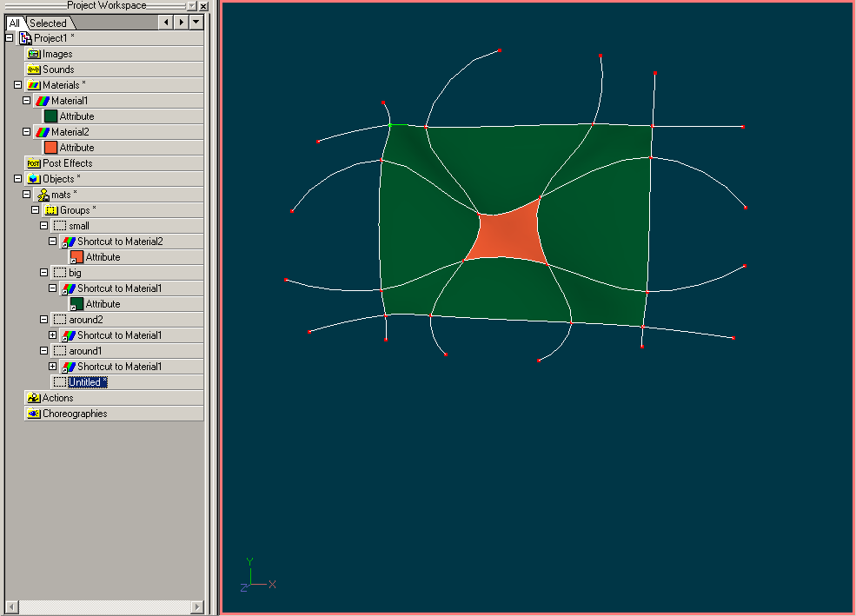
Task: Click green Attribute swatch under big group
Action: [x=77, y=304]
